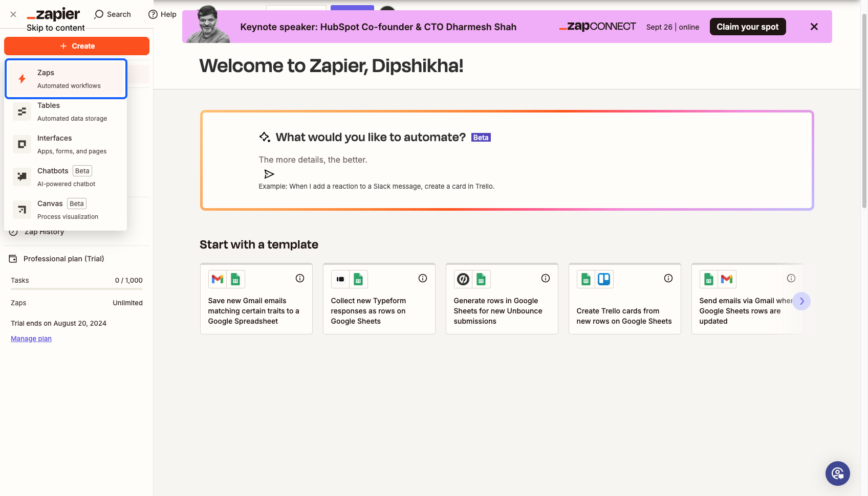Open Search in the top bar
Image resolution: width=868 pixels, height=496 pixels.
click(x=113, y=14)
